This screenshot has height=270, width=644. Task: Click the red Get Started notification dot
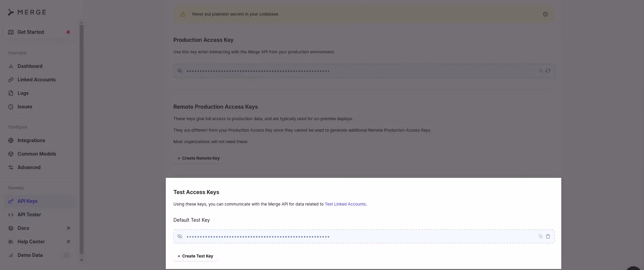click(68, 32)
